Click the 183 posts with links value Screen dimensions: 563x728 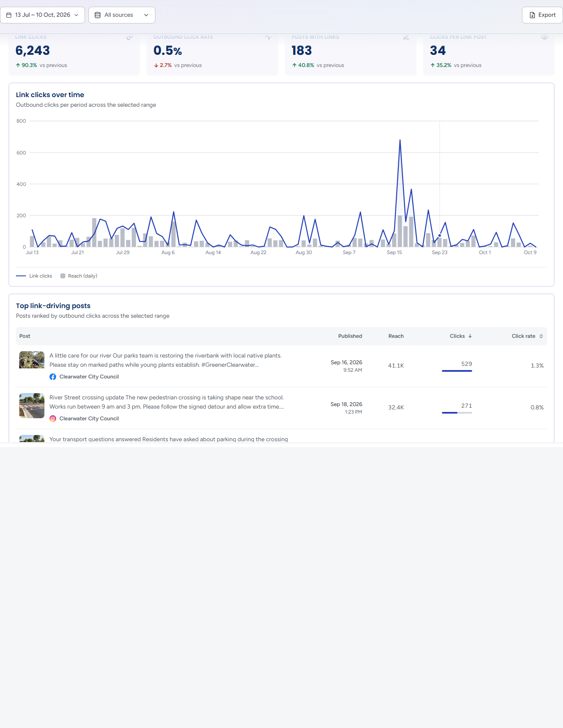[302, 51]
